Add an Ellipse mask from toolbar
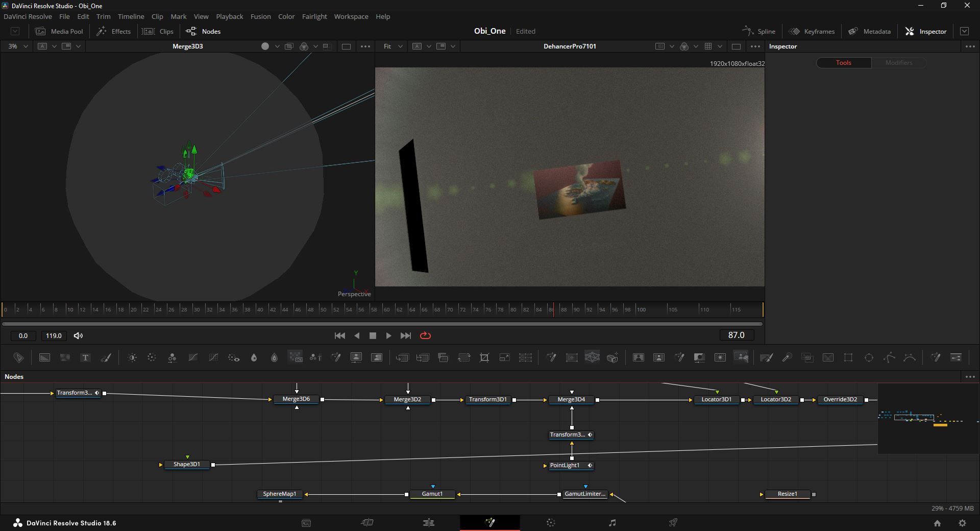The height and width of the screenshot is (531, 980). coord(869,358)
